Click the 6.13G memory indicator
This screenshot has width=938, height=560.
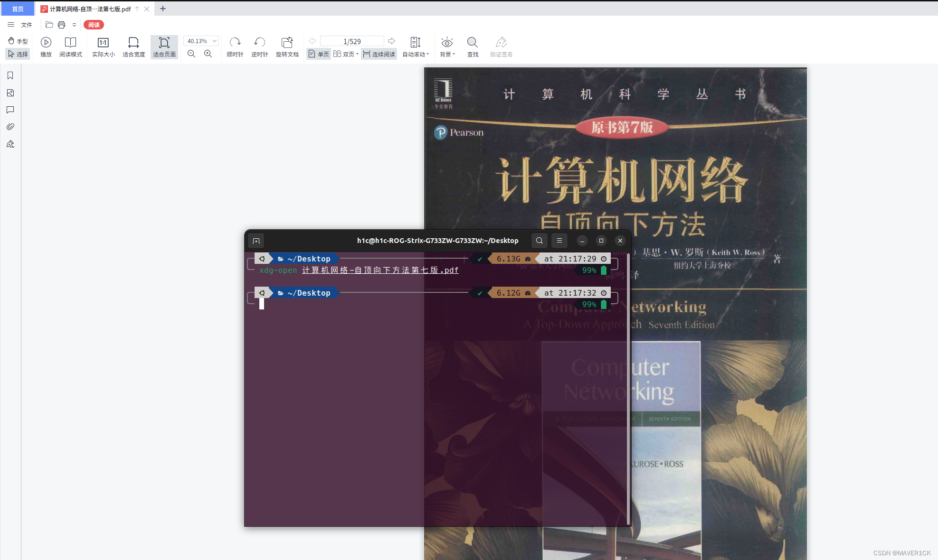pyautogui.click(x=513, y=259)
